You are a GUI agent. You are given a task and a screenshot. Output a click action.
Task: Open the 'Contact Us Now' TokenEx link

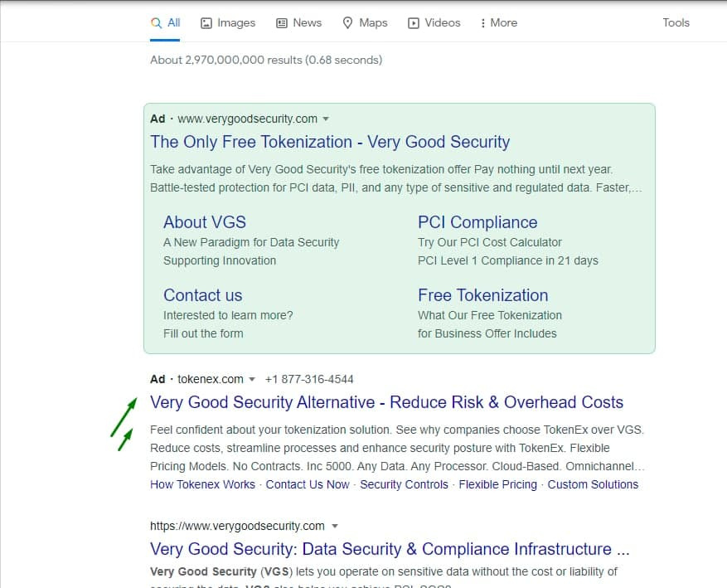click(308, 484)
